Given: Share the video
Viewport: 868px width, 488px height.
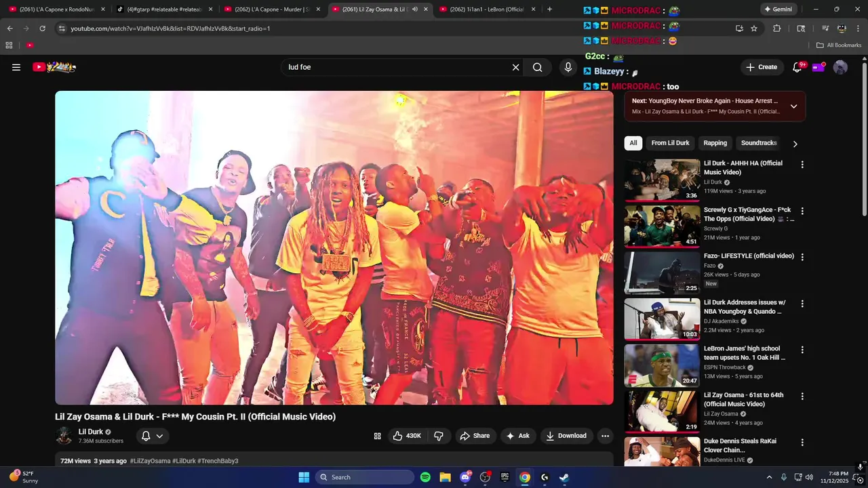Looking at the screenshot, I should [475, 436].
